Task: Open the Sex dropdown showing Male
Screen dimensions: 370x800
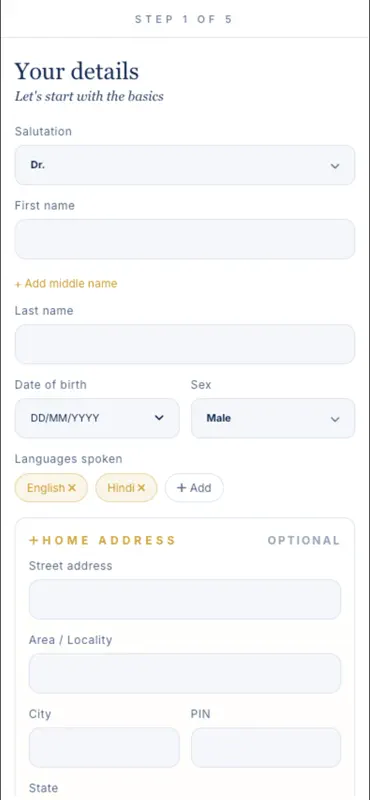Action: (x=273, y=418)
